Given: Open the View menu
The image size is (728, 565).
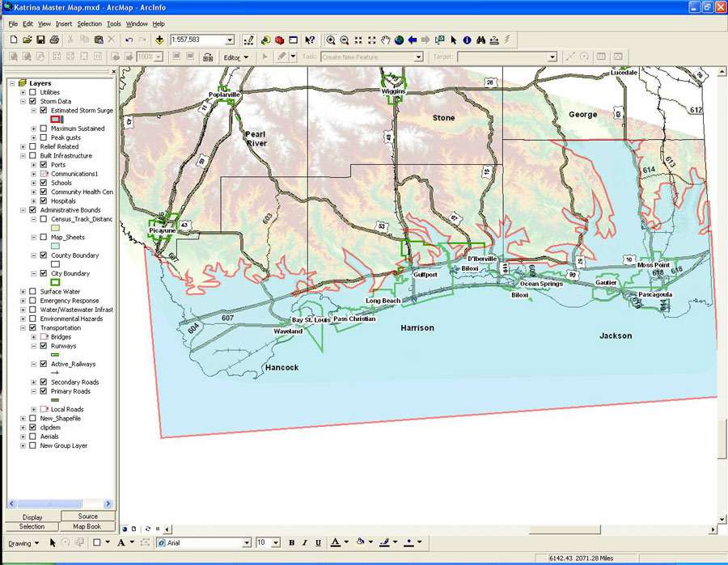Looking at the screenshot, I should pyautogui.click(x=44, y=24).
